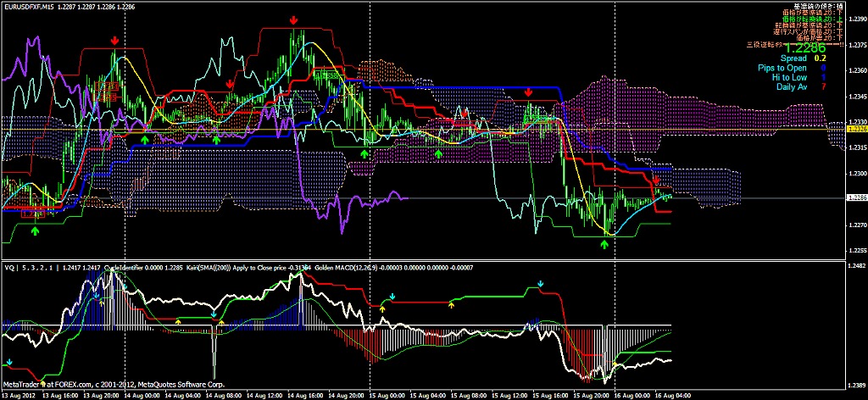The image size is (868, 400).
Task: Click the Daily Av label
Action: point(792,86)
